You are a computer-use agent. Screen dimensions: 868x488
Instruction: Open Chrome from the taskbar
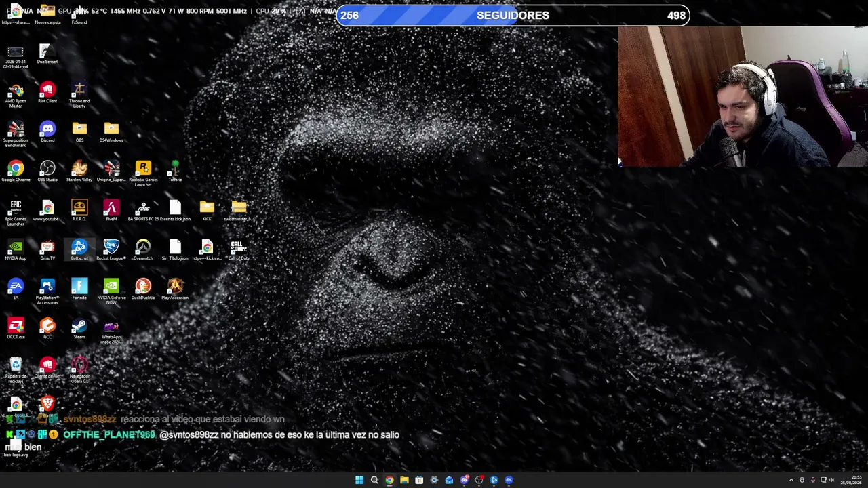(389, 480)
